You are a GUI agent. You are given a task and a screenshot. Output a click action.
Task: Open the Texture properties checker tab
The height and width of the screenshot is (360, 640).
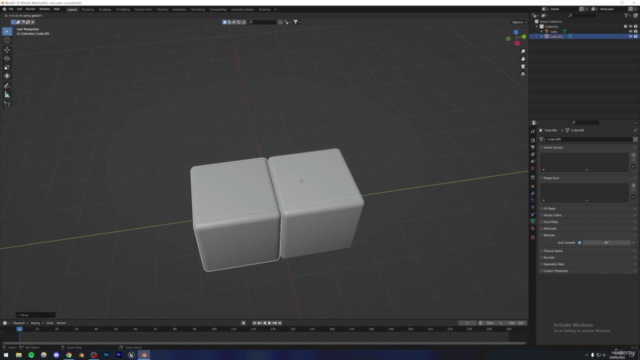coord(533,237)
